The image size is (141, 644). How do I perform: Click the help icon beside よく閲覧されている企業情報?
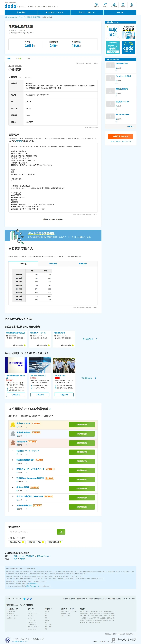tap(50, 409)
